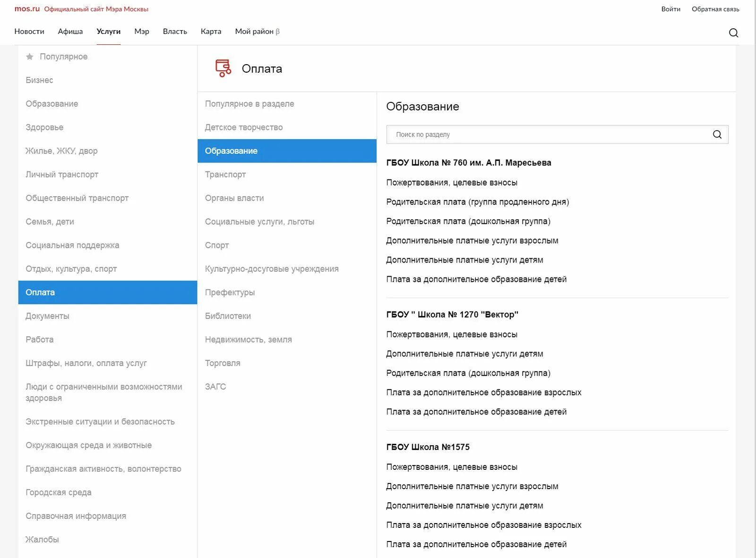
Task: Click the Войти login link
Action: pos(670,9)
